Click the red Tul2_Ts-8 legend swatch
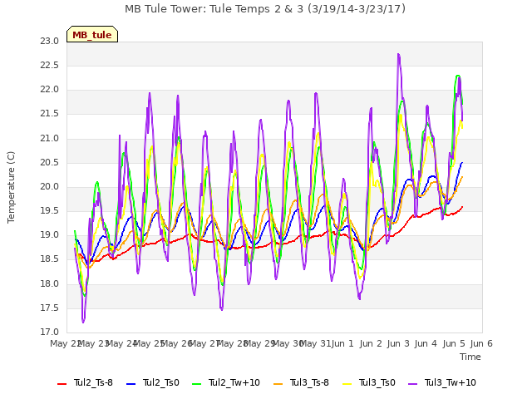Viewport: 532px width, 399px height. click(x=62, y=384)
